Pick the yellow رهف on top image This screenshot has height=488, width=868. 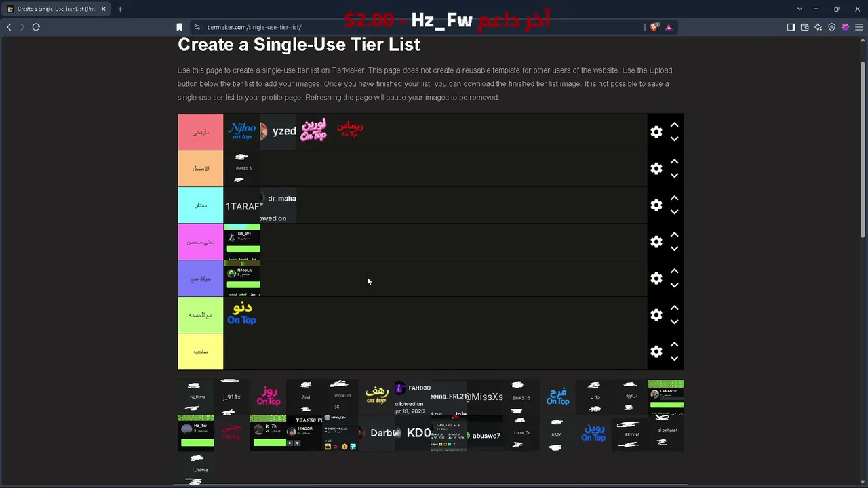click(376, 397)
